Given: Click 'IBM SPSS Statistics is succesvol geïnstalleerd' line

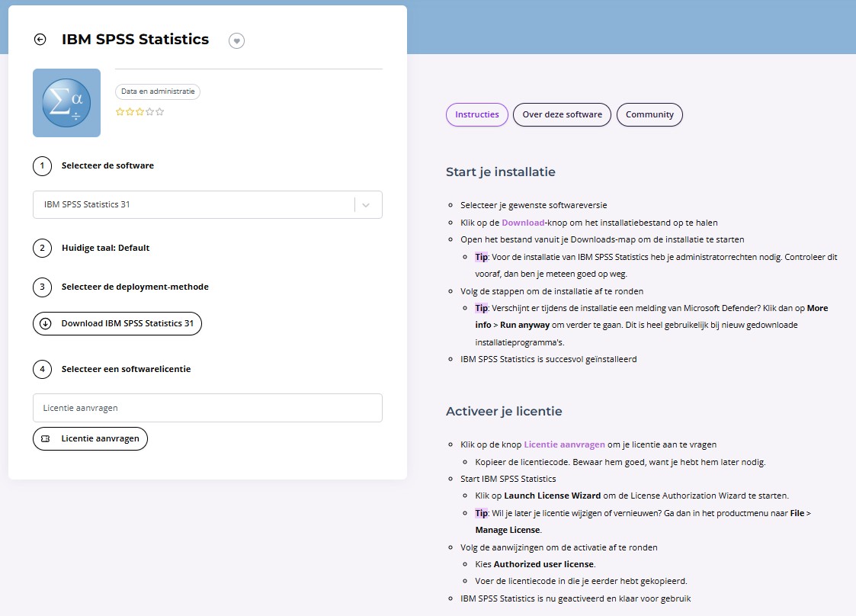Looking at the screenshot, I should tap(549, 359).
